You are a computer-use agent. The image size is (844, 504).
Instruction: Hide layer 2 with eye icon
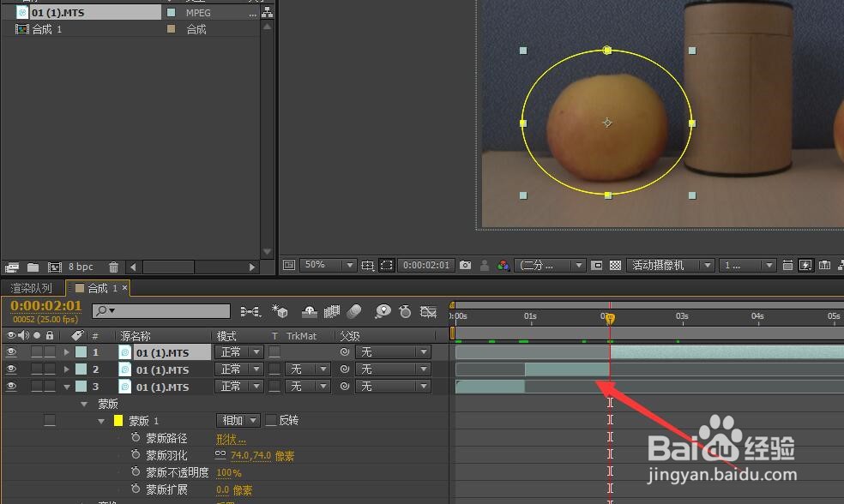click(11, 369)
